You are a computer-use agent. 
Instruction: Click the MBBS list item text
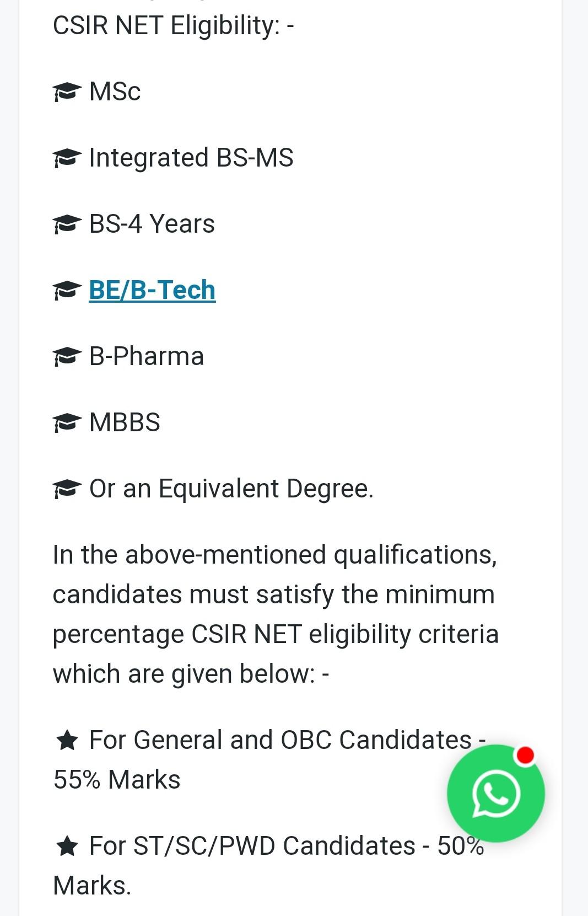125,422
